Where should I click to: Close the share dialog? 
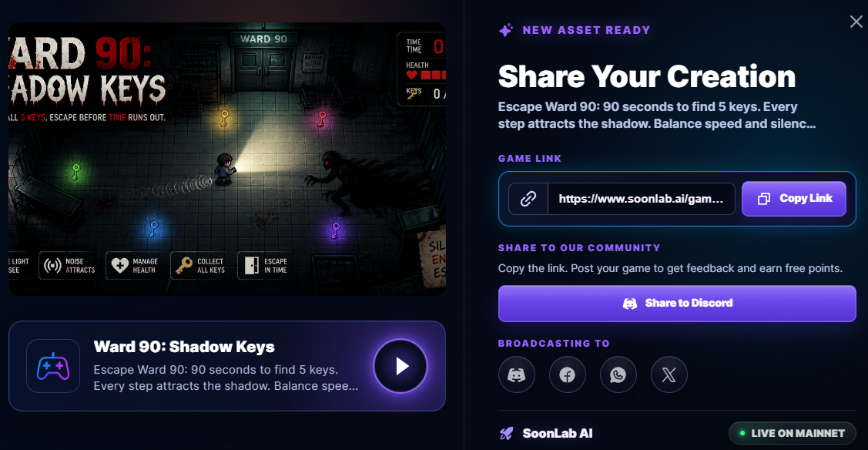tap(856, 22)
